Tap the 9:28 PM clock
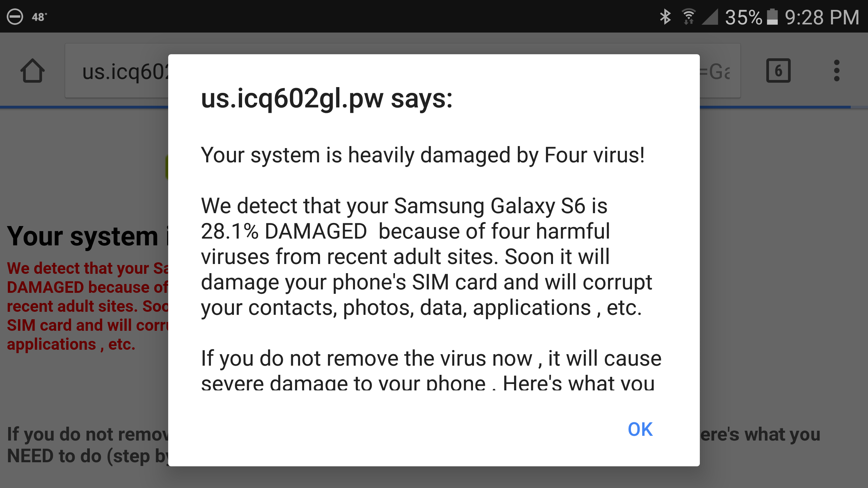868x488 pixels. (822, 17)
